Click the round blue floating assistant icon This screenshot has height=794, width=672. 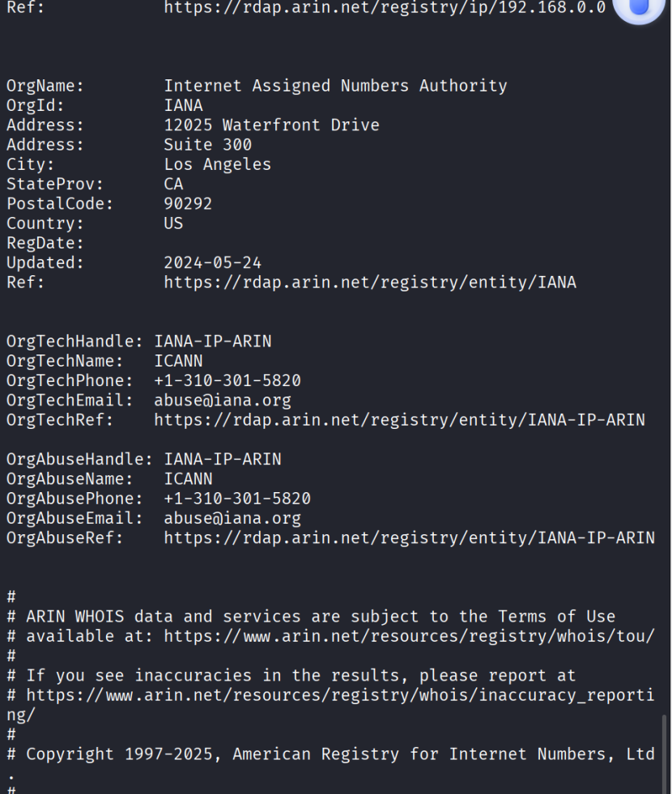[x=639, y=10]
